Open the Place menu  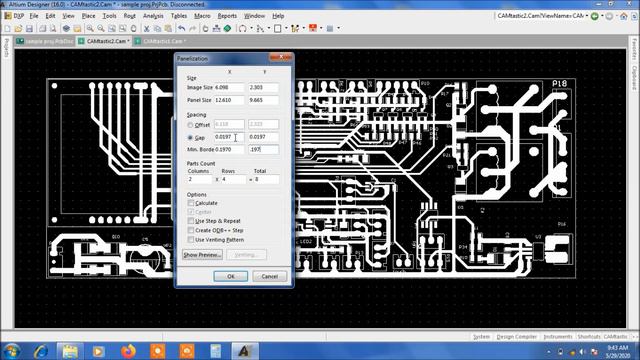click(x=88, y=16)
